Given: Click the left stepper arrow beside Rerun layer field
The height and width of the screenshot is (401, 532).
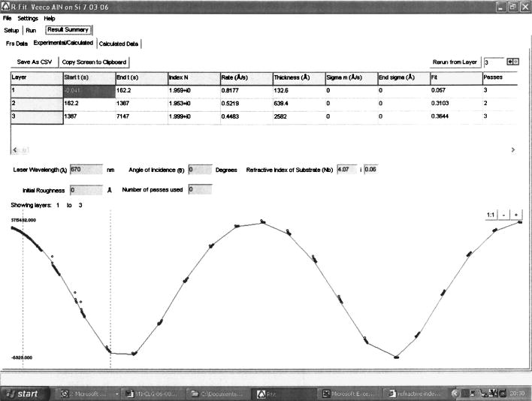Looking at the screenshot, I should 509,62.
